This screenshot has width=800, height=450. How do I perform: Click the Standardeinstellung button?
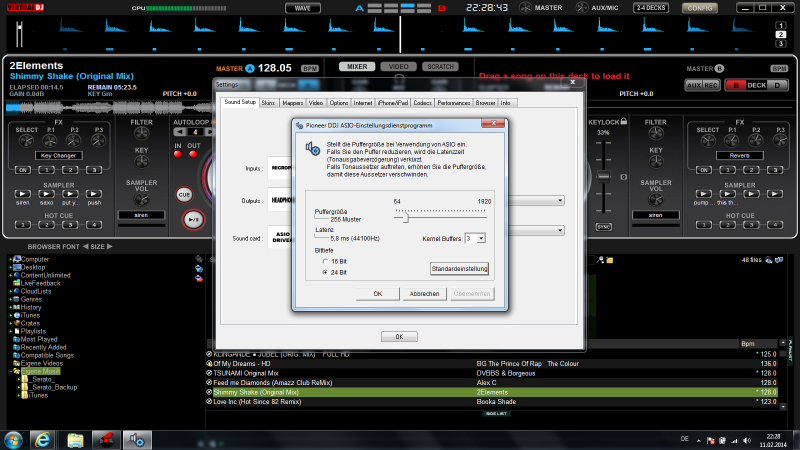(x=459, y=268)
